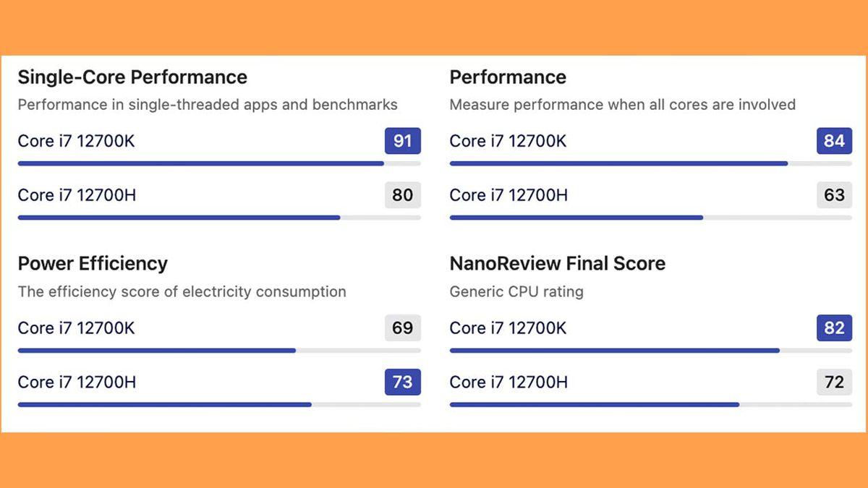Click the 12700H power efficiency bar

click(165, 405)
